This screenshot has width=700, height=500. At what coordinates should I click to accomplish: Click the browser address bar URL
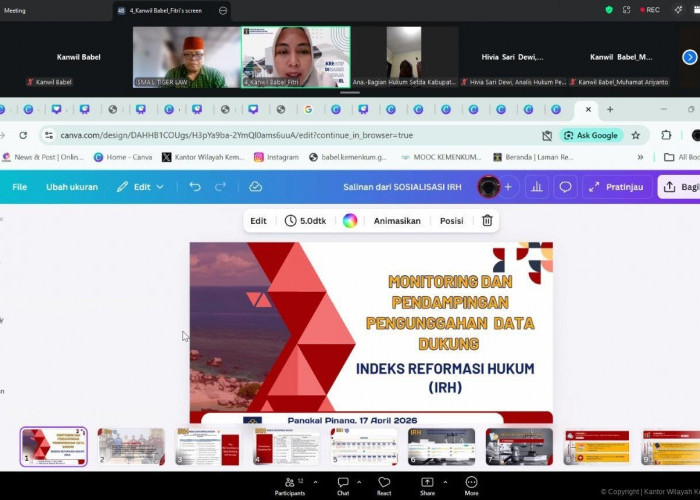(237, 135)
